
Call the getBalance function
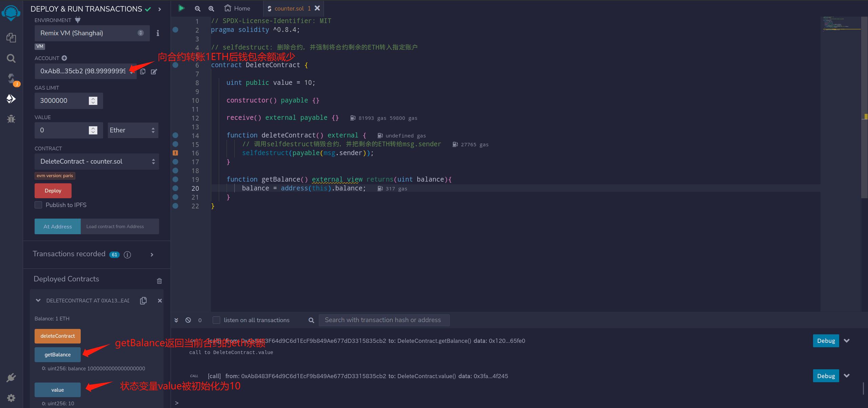(57, 354)
